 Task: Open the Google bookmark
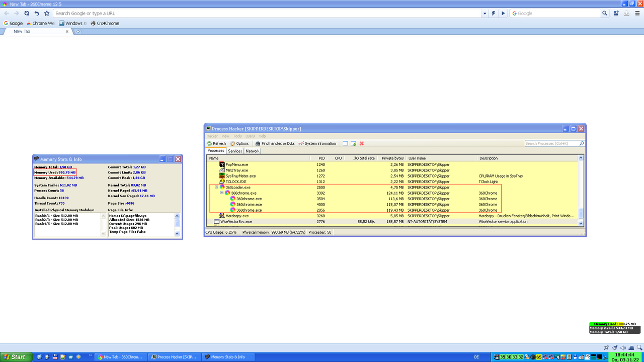pos(13,23)
